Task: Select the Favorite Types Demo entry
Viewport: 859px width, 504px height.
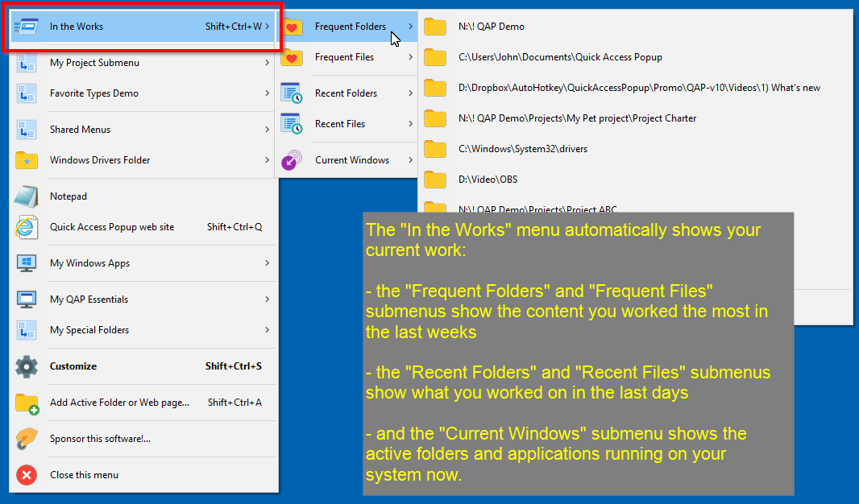Action: click(143, 93)
